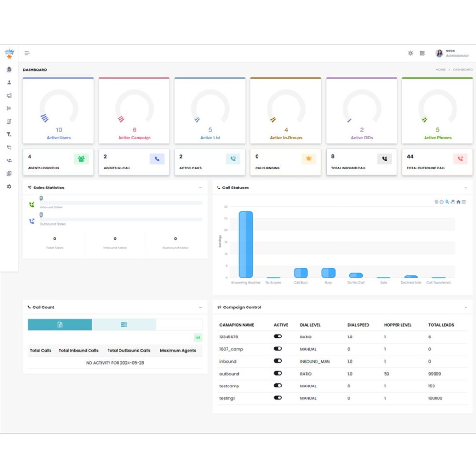Click the Answering Machine bar in chart
476x476 pixels.
[246, 244]
